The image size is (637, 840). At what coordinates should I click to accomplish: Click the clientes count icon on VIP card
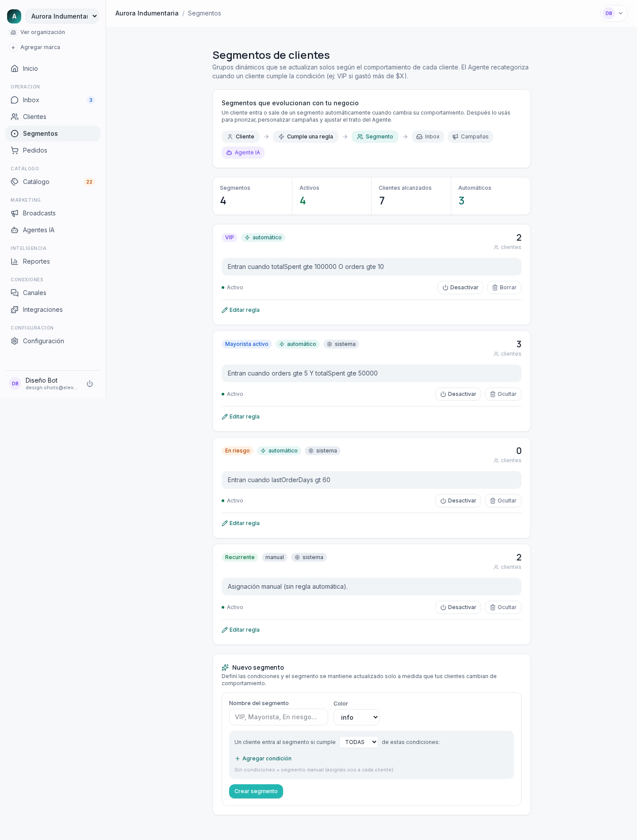[496, 247]
